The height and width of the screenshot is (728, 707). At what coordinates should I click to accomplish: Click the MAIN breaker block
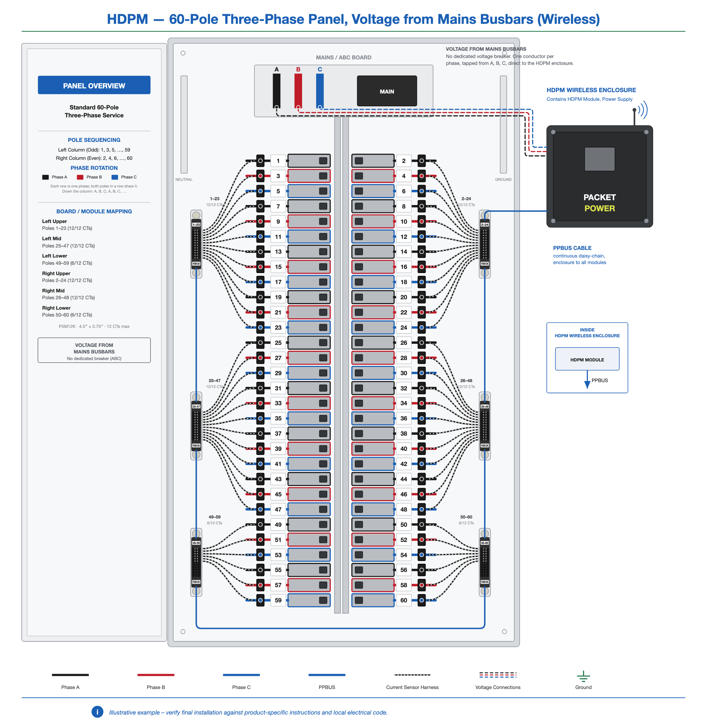tap(387, 91)
